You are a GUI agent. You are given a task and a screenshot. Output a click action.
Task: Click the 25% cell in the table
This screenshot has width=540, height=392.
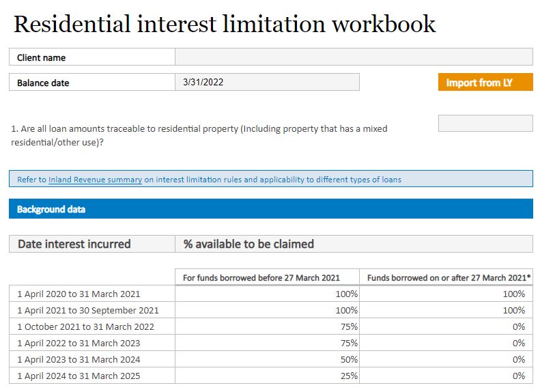click(267, 376)
